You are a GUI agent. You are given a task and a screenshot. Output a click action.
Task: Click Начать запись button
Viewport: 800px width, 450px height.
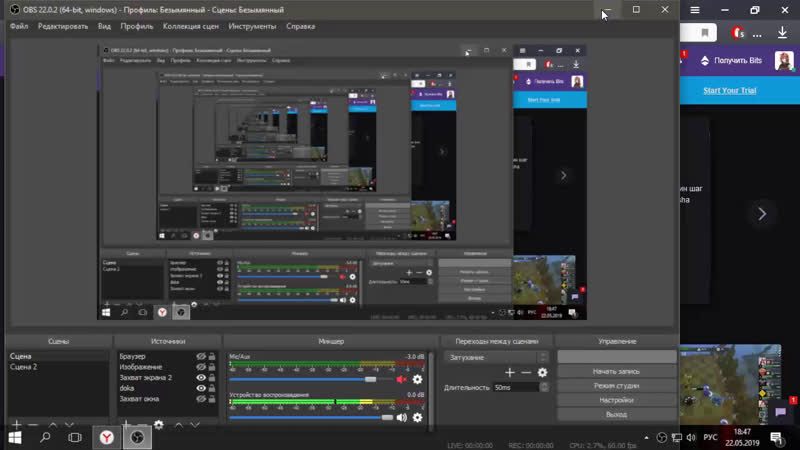[x=616, y=371]
